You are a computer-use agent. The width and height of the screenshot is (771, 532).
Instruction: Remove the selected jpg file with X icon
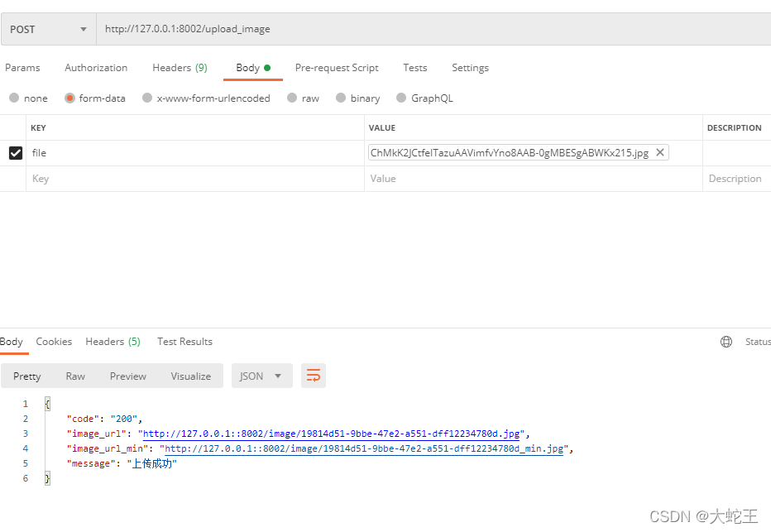pos(659,153)
